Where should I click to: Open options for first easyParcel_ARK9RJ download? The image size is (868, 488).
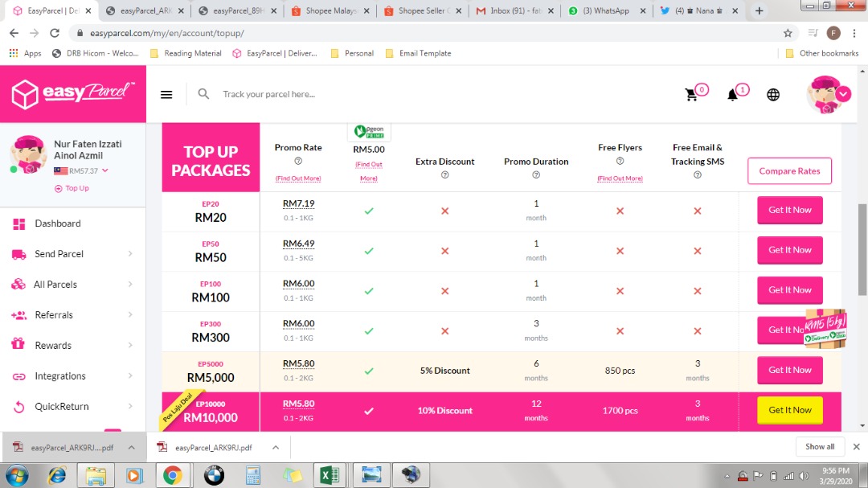tap(131, 448)
